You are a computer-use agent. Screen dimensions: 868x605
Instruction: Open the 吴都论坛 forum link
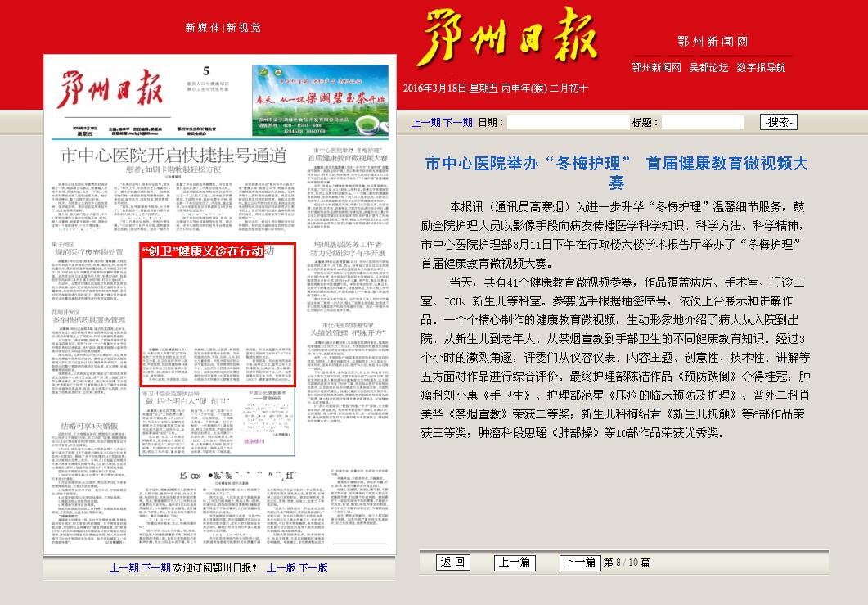pyautogui.click(x=708, y=68)
